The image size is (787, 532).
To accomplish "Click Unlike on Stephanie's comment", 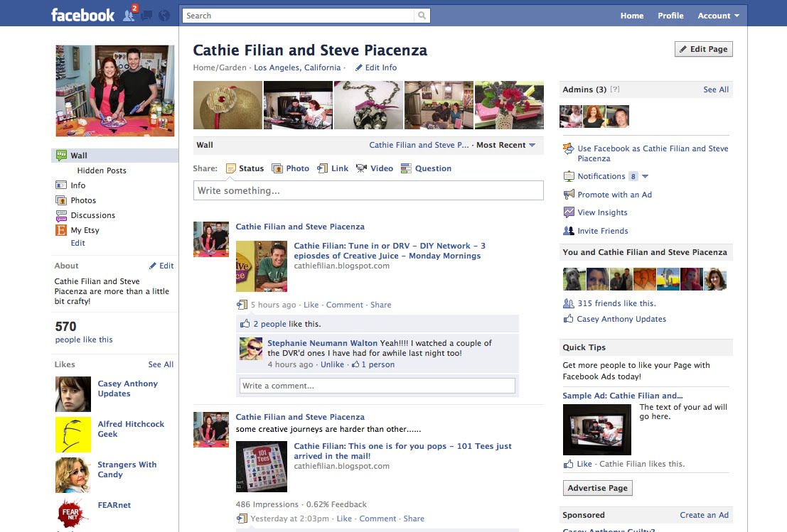I will click(332, 364).
